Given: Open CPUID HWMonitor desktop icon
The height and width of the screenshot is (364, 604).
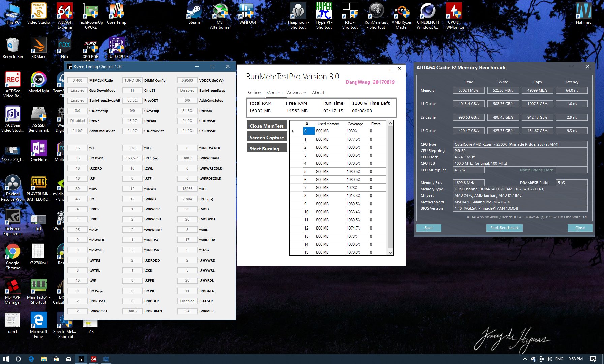Looking at the screenshot, I should 454,16.
